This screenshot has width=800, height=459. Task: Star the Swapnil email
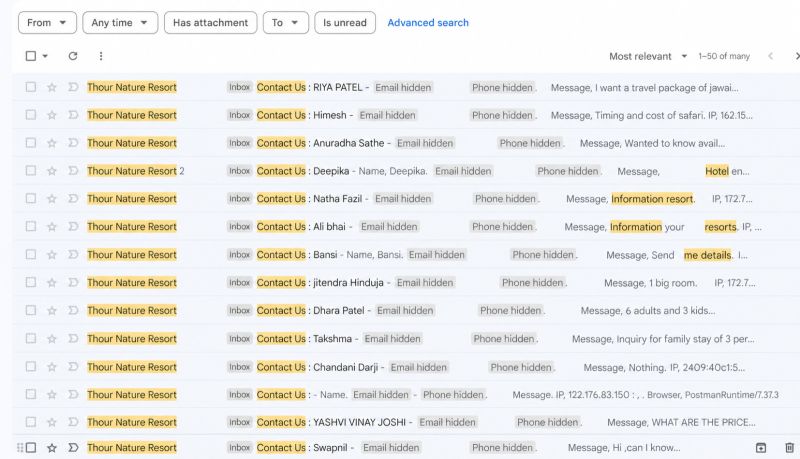[52, 448]
